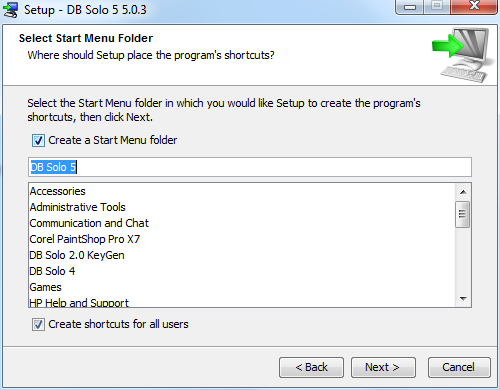
Task: Go to the next setup step
Action: 383,367
